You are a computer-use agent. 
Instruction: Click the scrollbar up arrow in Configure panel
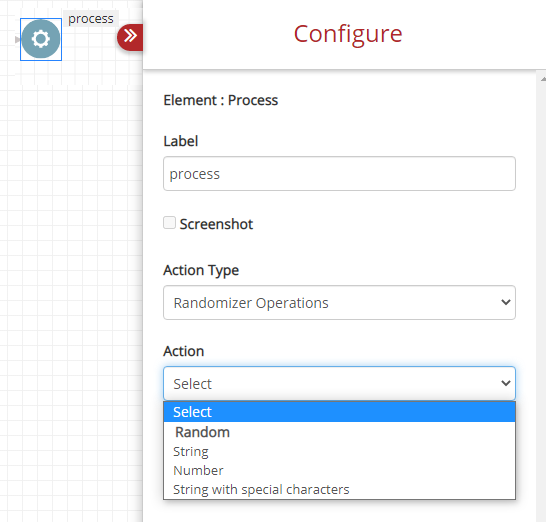(543, 79)
